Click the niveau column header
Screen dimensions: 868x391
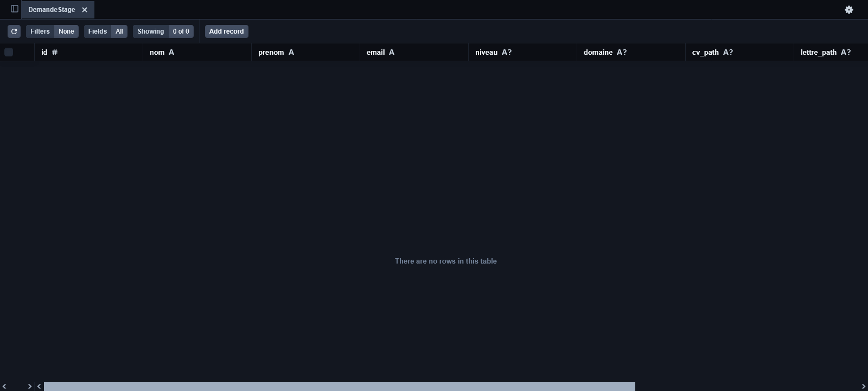coord(523,52)
